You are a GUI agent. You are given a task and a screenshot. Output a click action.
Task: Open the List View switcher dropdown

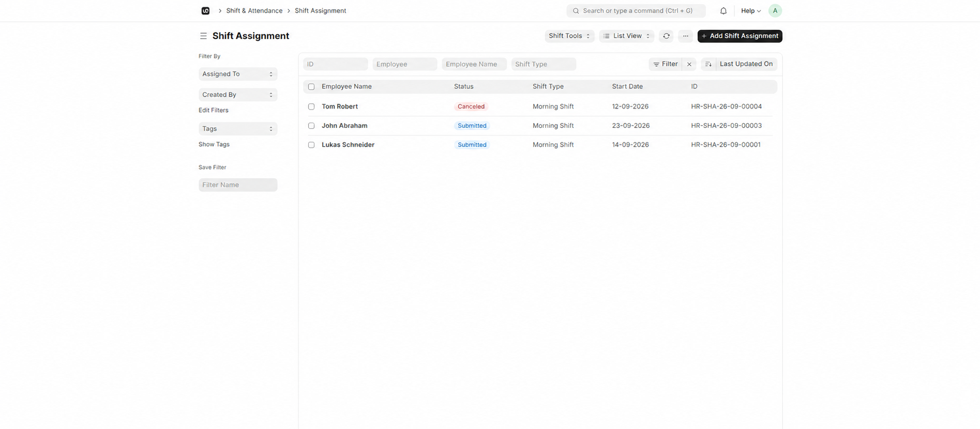click(x=626, y=36)
